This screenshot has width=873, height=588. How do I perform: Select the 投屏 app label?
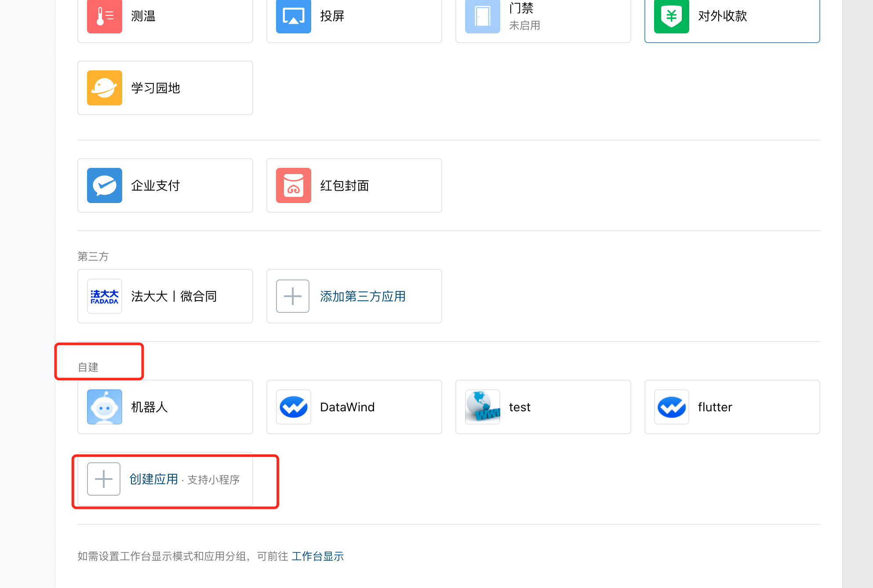click(332, 16)
